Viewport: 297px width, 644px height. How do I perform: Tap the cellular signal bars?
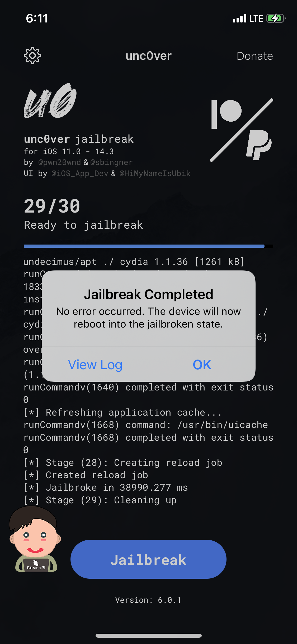(239, 19)
